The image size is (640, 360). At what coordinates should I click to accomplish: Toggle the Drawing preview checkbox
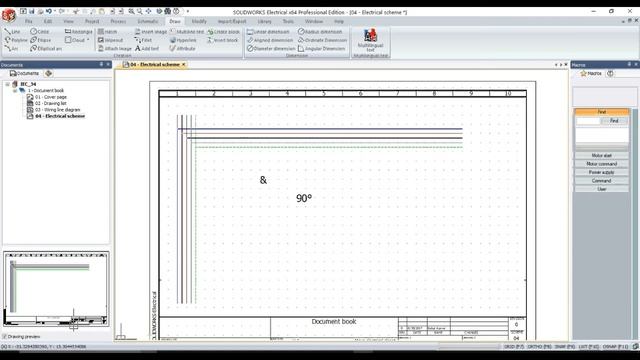click(4, 337)
